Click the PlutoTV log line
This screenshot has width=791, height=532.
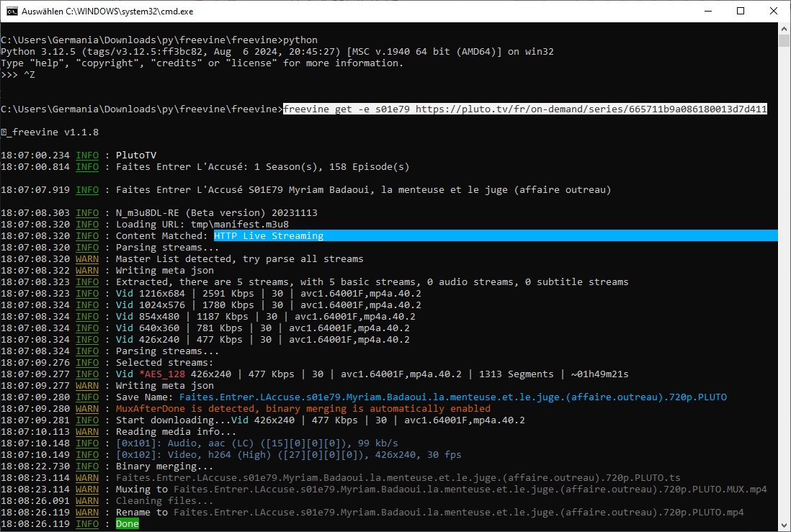pyautogui.click(x=135, y=155)
